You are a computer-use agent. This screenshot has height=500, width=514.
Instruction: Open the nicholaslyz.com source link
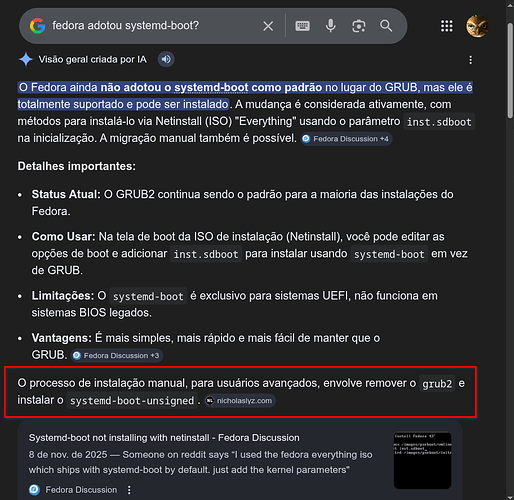[x=240, y=401]
